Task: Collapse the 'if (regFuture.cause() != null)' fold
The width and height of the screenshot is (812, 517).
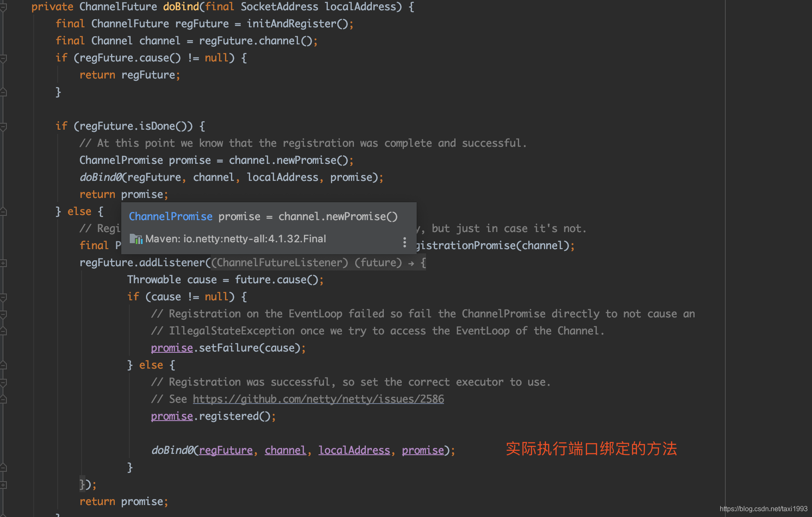Action: (x=3, y=58)
